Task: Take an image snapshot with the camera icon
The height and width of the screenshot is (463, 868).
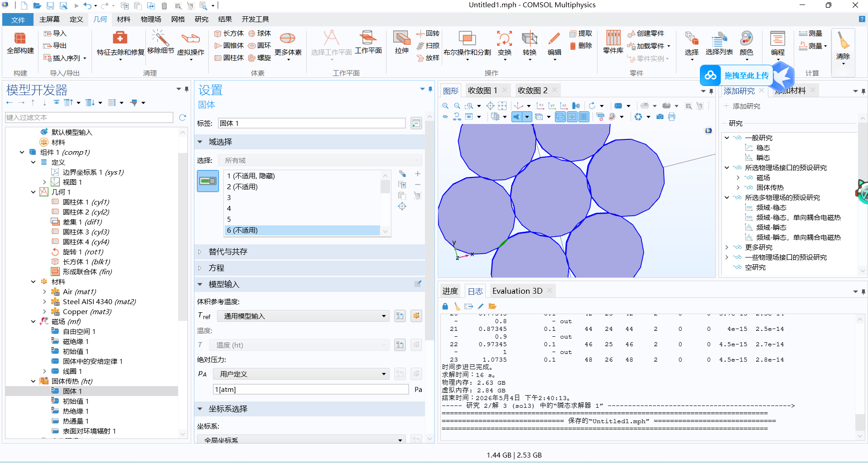Action: click(x=660, y=117)
